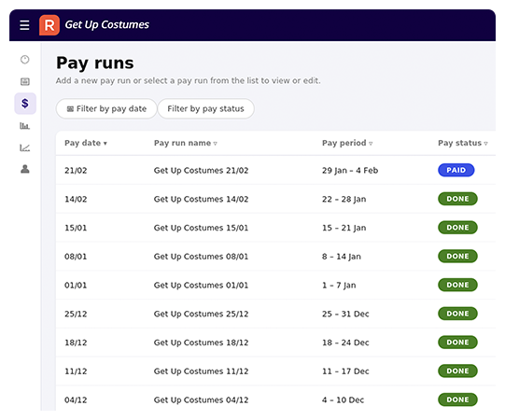The width and height of the screenshot is (505, 420).
Task: Sort by Pay date column
Action: pyautogui.click(x=86, y=143)
